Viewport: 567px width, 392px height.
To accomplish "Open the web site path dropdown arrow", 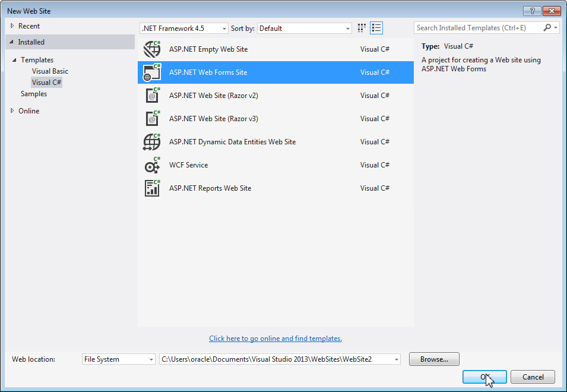I will pos(397,359).
